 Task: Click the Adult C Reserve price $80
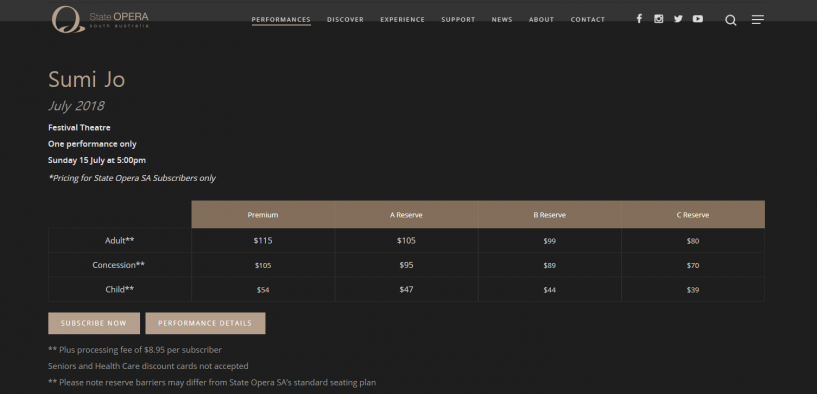693,241
